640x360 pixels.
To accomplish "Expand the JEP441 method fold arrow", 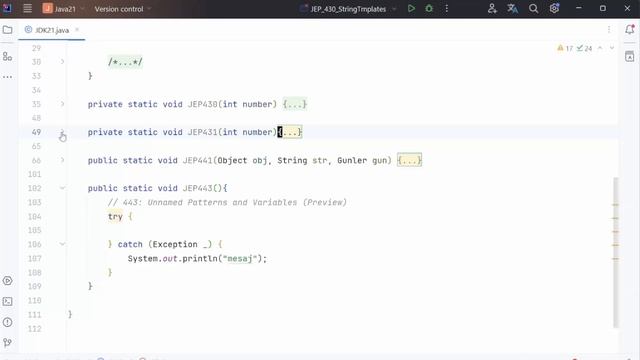I will tap(62, 160).
